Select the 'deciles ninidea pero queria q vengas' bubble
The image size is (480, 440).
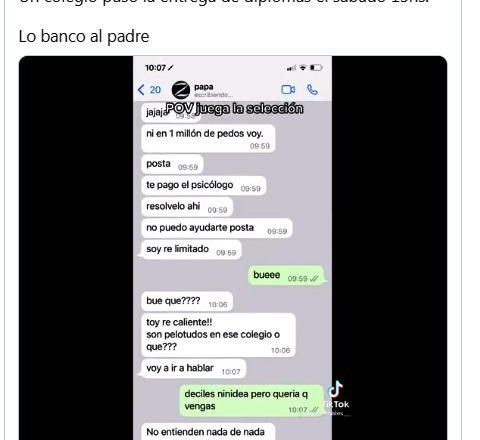click(x=252, y=401)
